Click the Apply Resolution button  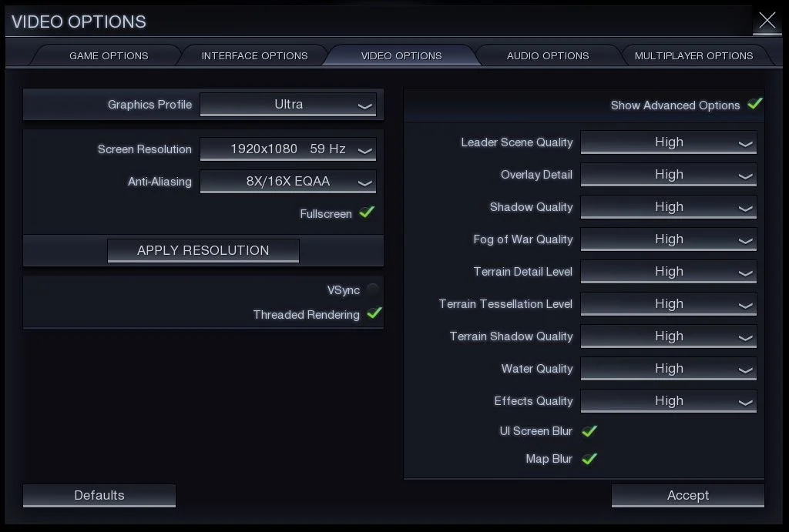point(203,250)
